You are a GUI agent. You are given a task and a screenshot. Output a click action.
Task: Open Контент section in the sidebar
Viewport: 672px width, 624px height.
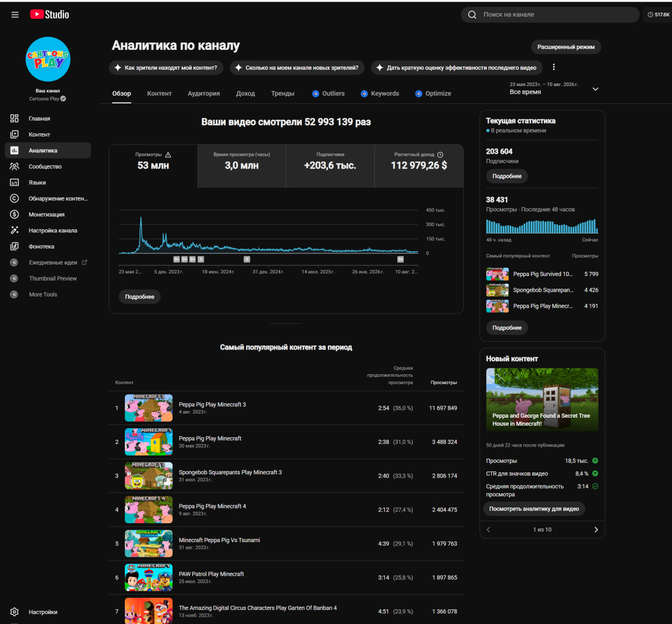(48, 134)
